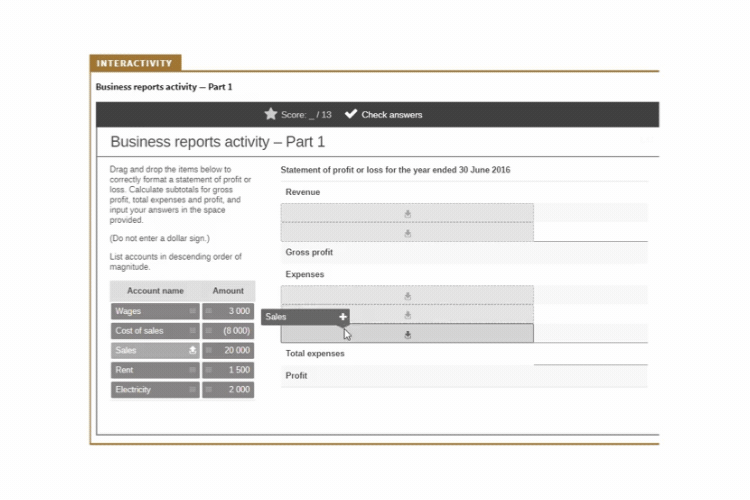Viewport: 750px width, 500px height.
Task: Click the upload arrow icon on the Sales tile
Action: tap(192, 350)
